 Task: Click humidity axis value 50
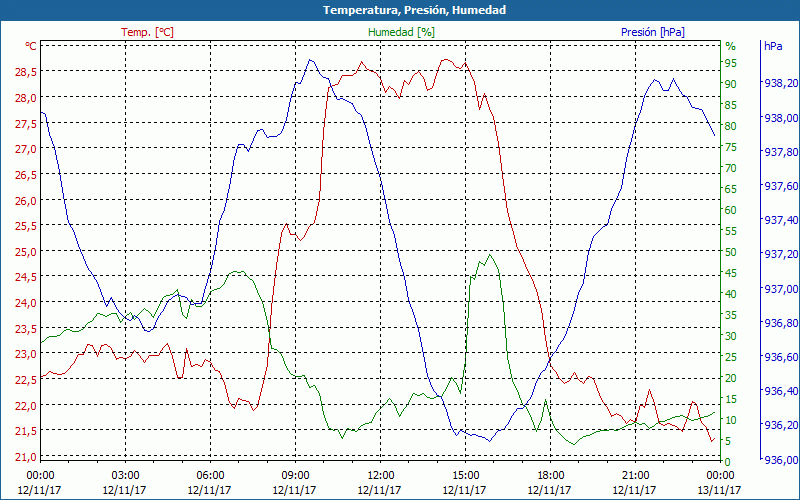coord(731,252)
